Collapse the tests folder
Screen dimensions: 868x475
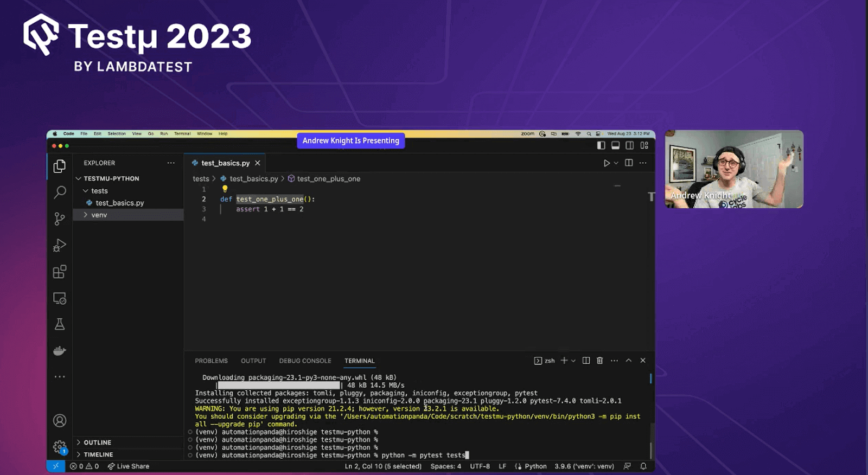(128, 191)
